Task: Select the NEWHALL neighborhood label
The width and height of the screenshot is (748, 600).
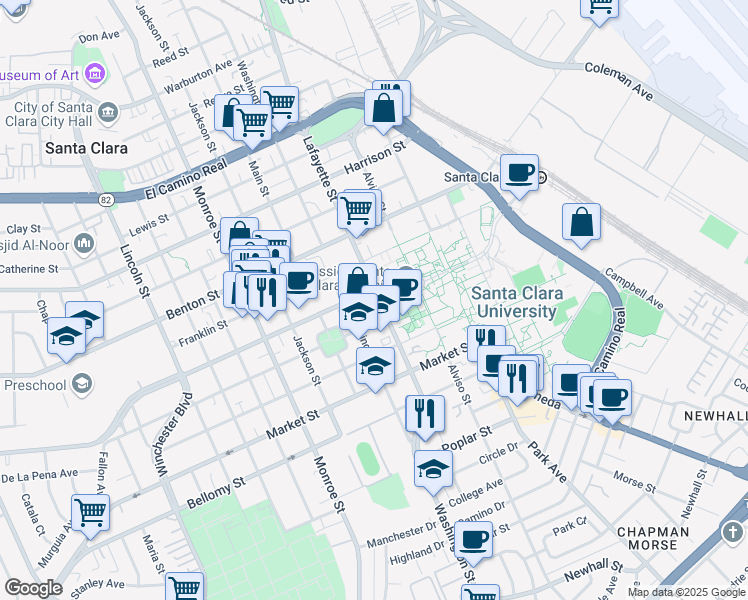Action: [716, 416]
